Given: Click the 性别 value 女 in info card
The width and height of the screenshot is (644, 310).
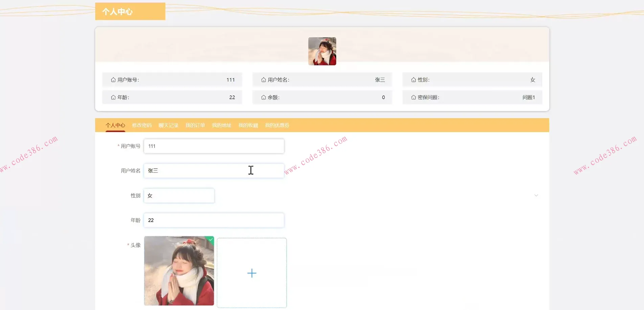Looking at the screenshot, I should (x=533, y=80).
